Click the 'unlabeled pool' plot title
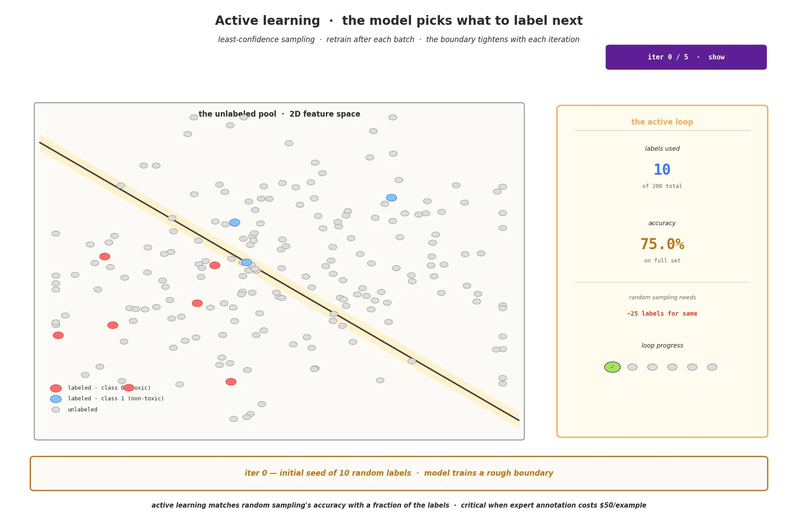This screenshot has width=798, height=532. (x=279, y=114)
